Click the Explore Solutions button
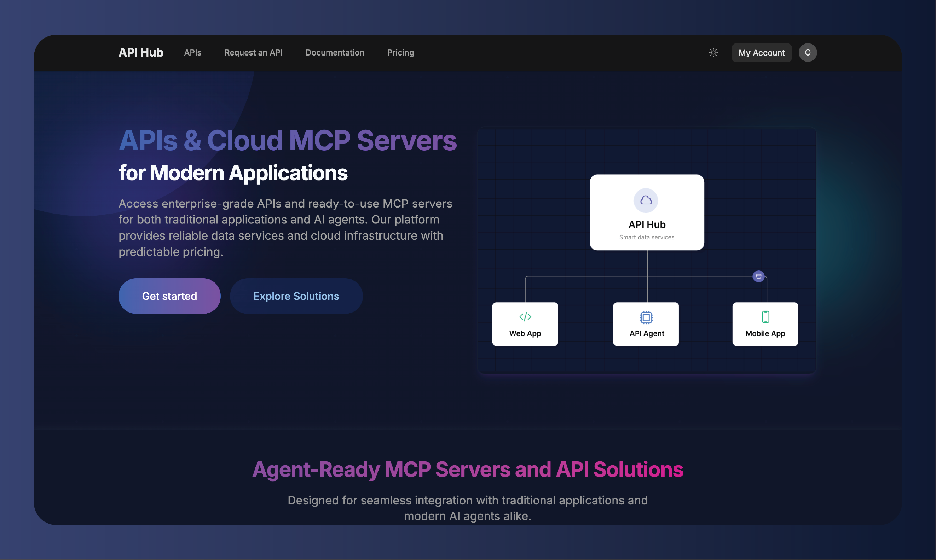This screenshot has width=936, height=560. tap(296, 296)
